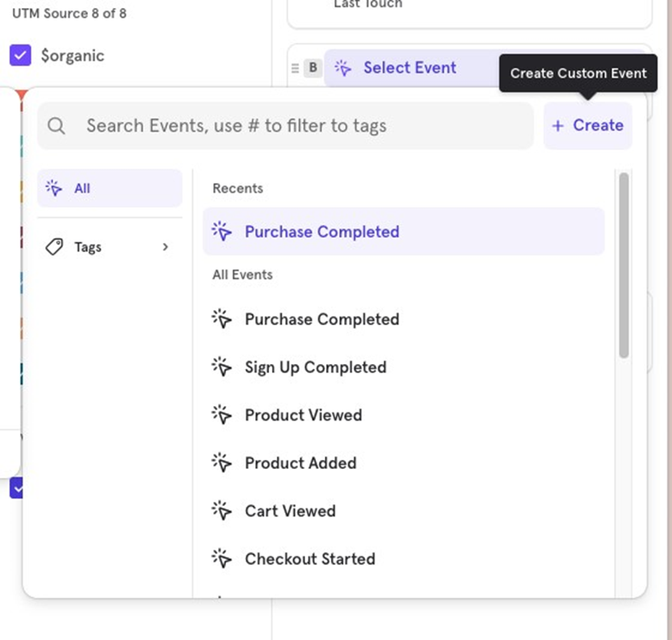
Task: Click the B metric badge
Action: pyautogui.click(x=313, y=69)
